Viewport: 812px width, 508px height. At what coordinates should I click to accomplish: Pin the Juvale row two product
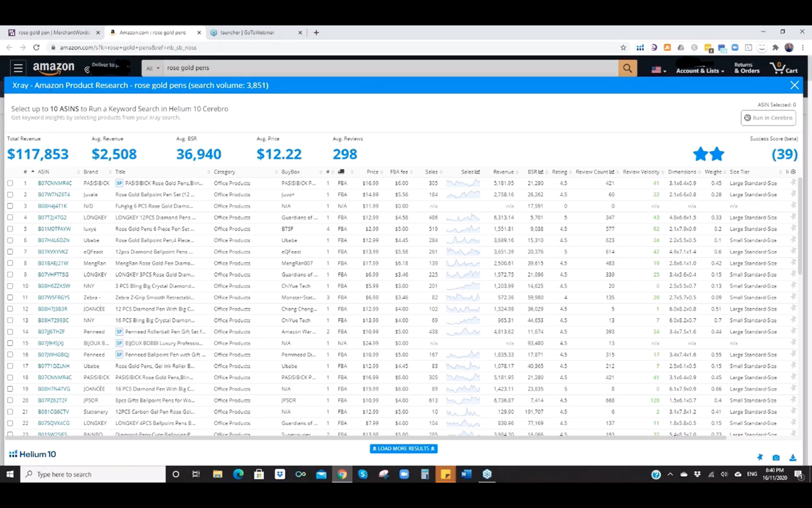(793, 194)
